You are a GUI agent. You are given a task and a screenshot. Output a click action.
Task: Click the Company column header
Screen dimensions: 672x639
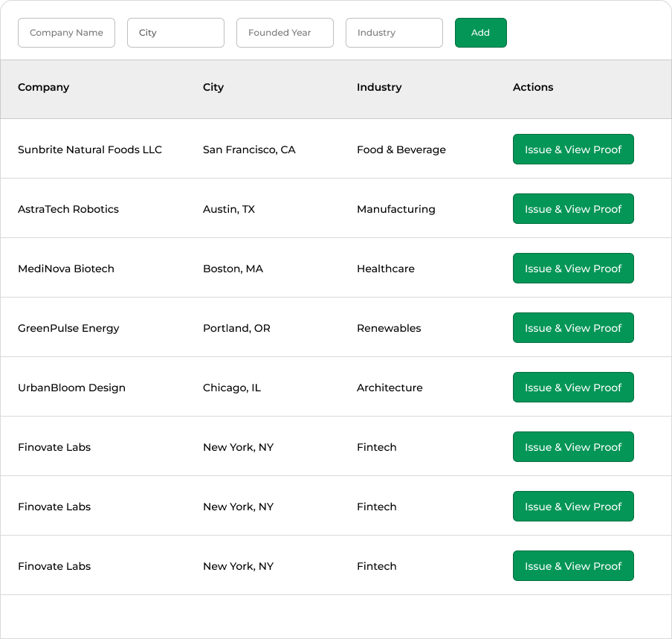coord(43,87)
